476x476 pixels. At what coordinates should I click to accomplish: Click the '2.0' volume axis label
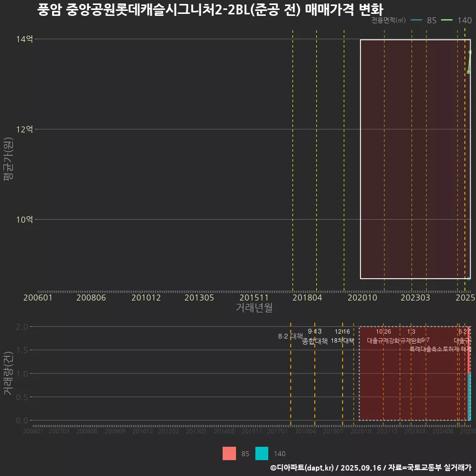coord(22,327)
